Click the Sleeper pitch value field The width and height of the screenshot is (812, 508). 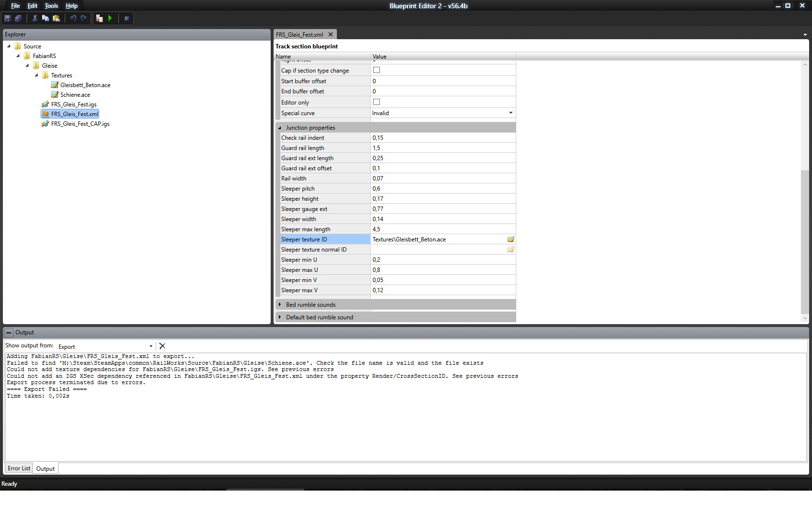coord(443,189)
